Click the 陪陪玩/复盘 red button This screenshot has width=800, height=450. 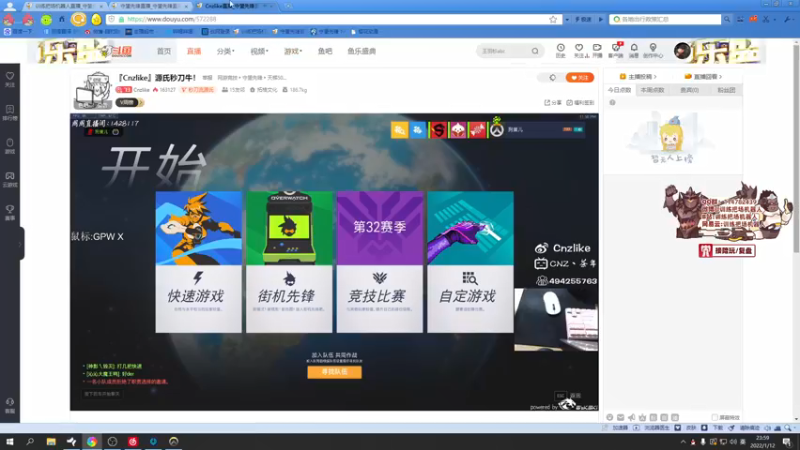[727, 251]
